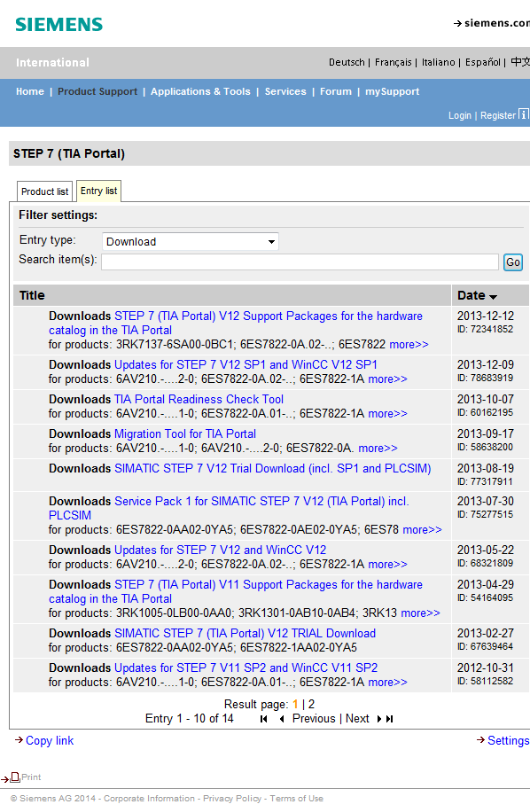Go to result page 2
The width and height of the screenshot is (530, 812).
click(312, 704)
